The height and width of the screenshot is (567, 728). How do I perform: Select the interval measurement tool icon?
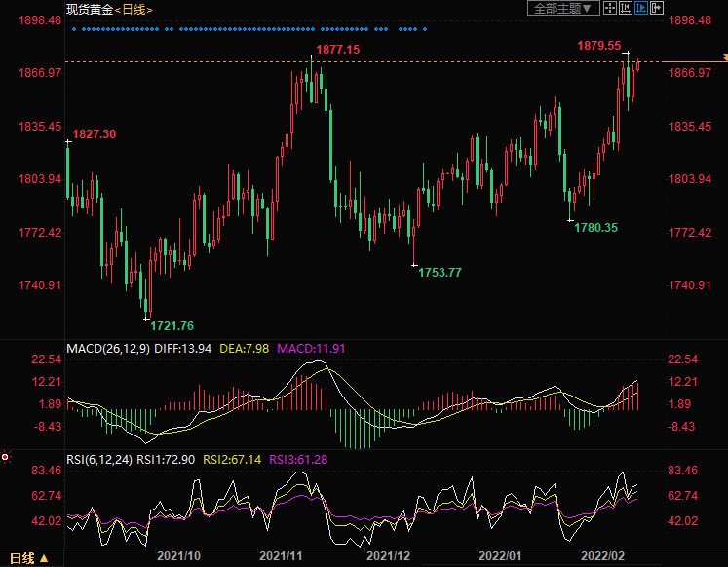(625, 8)
